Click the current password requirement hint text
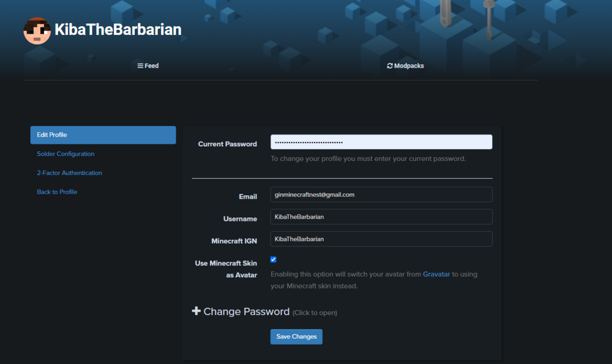Image resolution: width=612 pixels, height=364 pixels. point(368,159)
